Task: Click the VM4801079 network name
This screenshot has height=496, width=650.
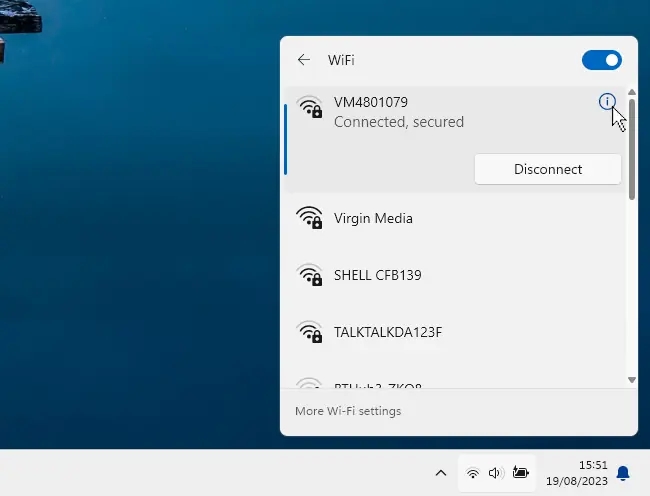Action: click(371, 102)
